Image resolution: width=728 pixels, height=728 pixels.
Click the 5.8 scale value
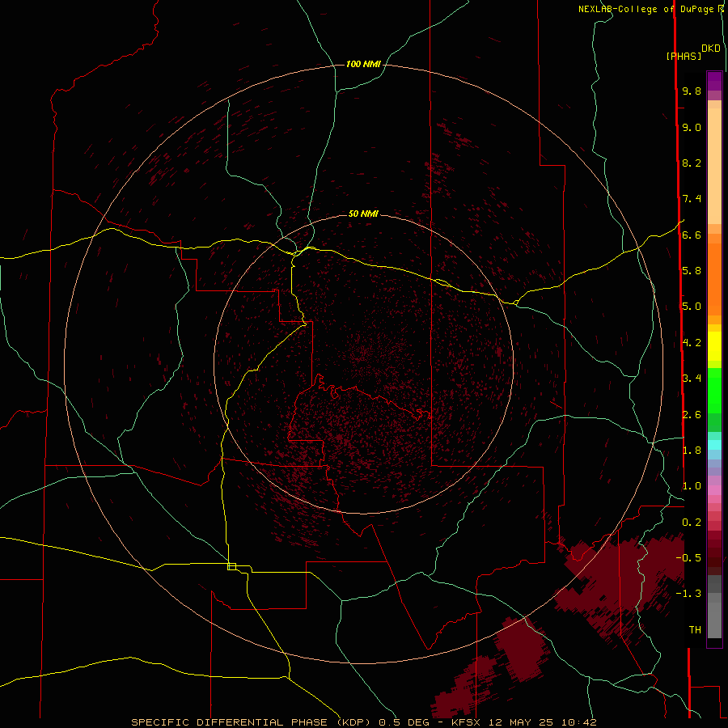point(692,271)
